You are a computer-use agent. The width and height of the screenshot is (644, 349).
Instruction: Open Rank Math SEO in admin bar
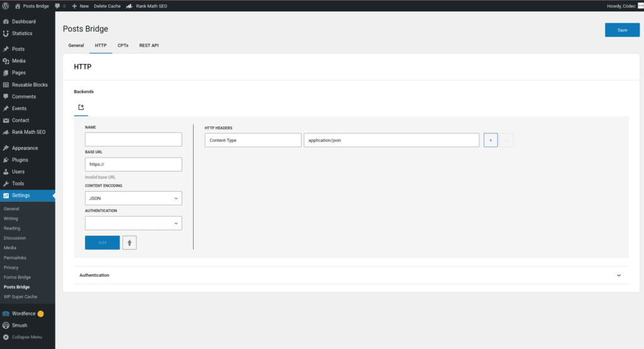point(147,6)
